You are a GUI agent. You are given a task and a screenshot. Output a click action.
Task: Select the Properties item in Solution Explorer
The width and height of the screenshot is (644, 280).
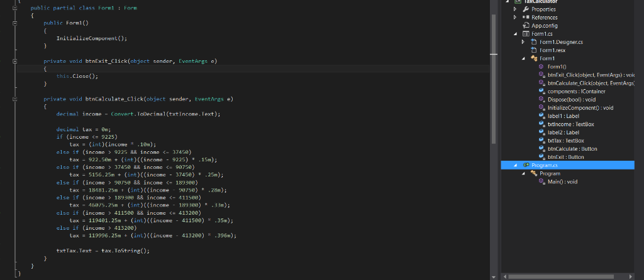point(544,9)
